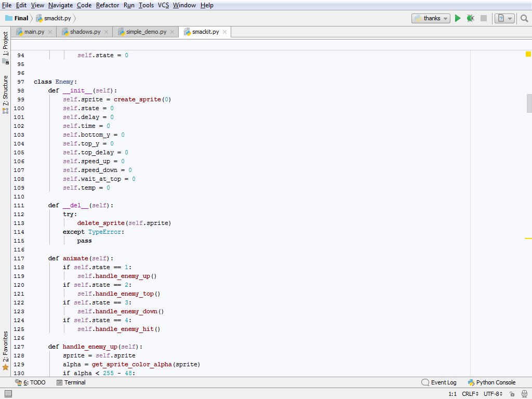The height and width of the screenshot is (399, 532).
Task: Expand the help icon dropdown arrow
Action: [x=510, y=19]
